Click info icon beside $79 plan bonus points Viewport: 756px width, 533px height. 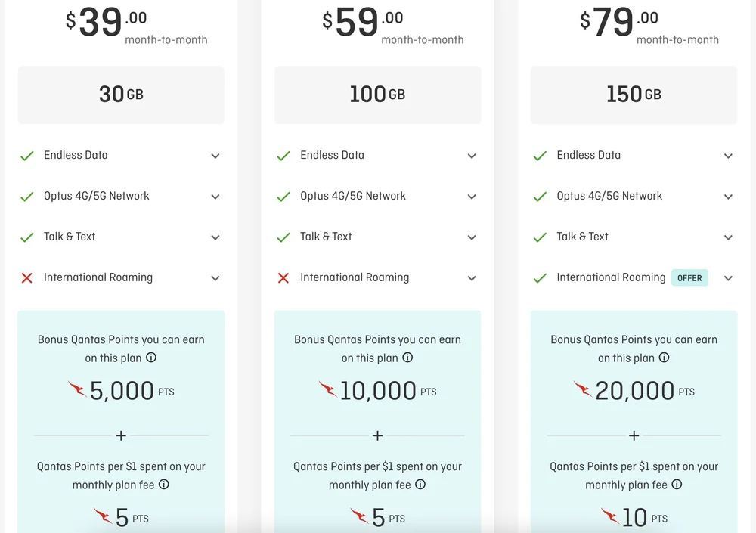click(664, 358)
